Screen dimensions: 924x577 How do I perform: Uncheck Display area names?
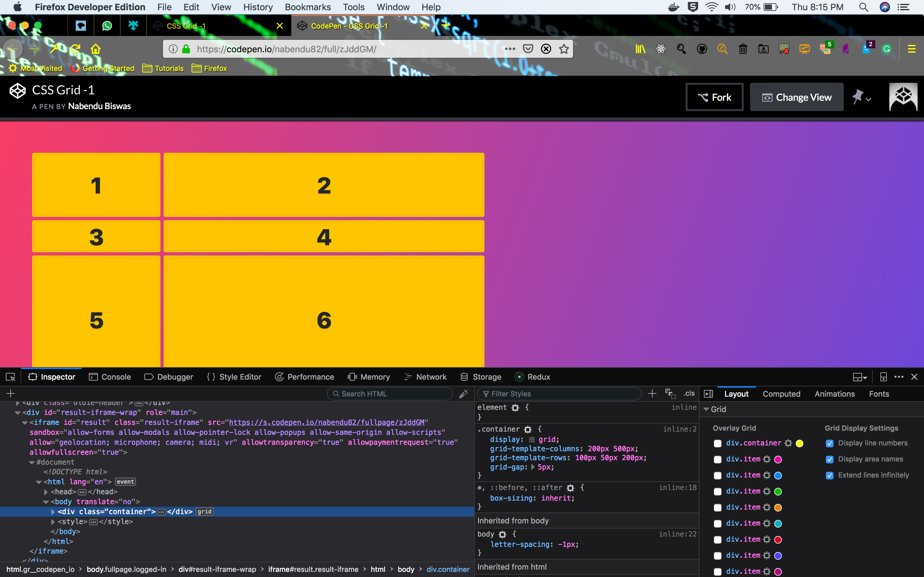coord(829,460)
